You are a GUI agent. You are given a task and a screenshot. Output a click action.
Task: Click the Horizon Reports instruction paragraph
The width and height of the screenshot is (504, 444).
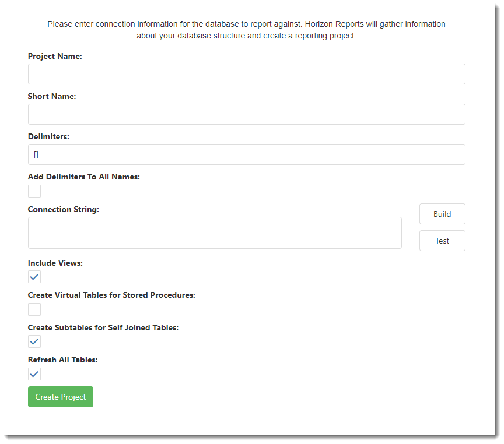point(247,30)
